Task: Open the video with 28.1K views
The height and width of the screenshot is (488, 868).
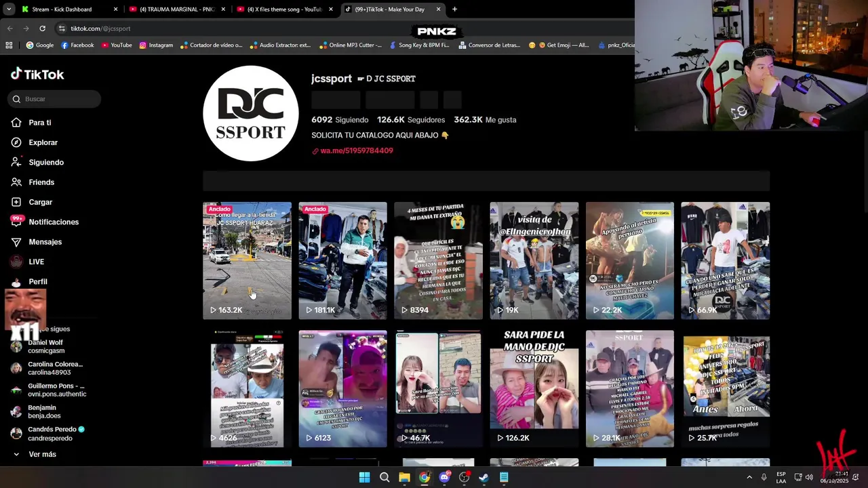Action: 630,388
